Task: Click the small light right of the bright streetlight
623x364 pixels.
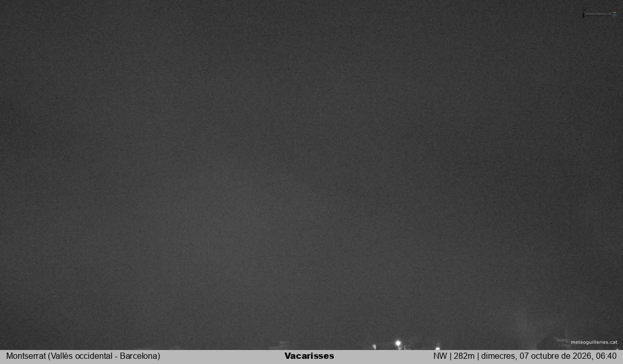Action: click(x=438, y=348)
